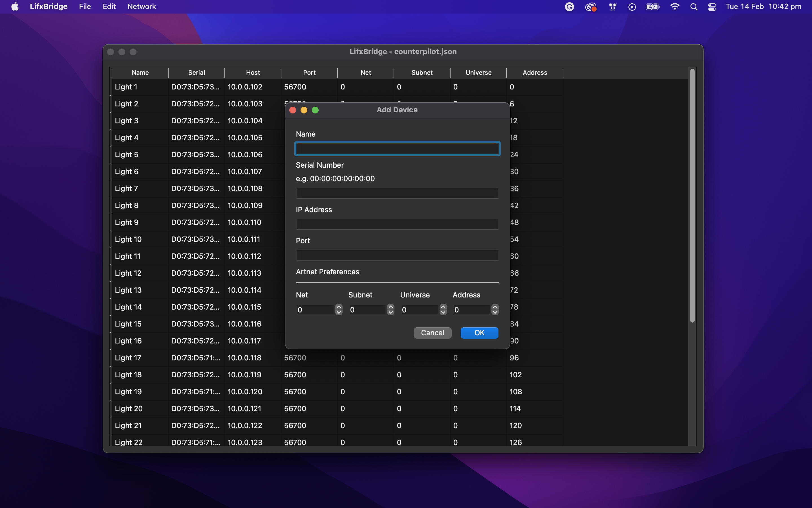Select the Light 1 name cell
This screenshot has height=508, width=812.
(x=140, y=87)
